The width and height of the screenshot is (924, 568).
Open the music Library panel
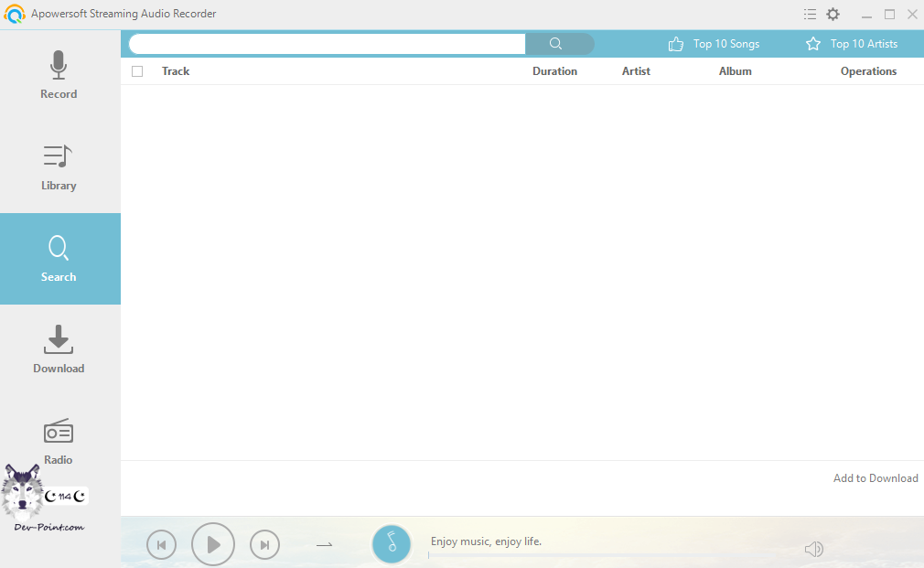click(59, 167)
